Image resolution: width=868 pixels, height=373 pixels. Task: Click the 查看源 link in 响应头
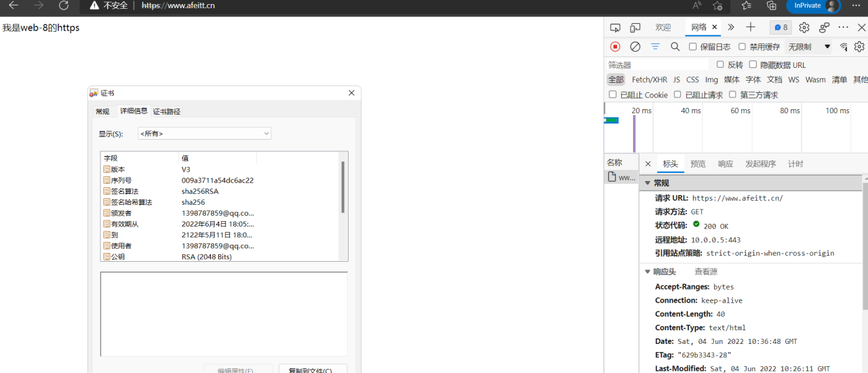705,271
